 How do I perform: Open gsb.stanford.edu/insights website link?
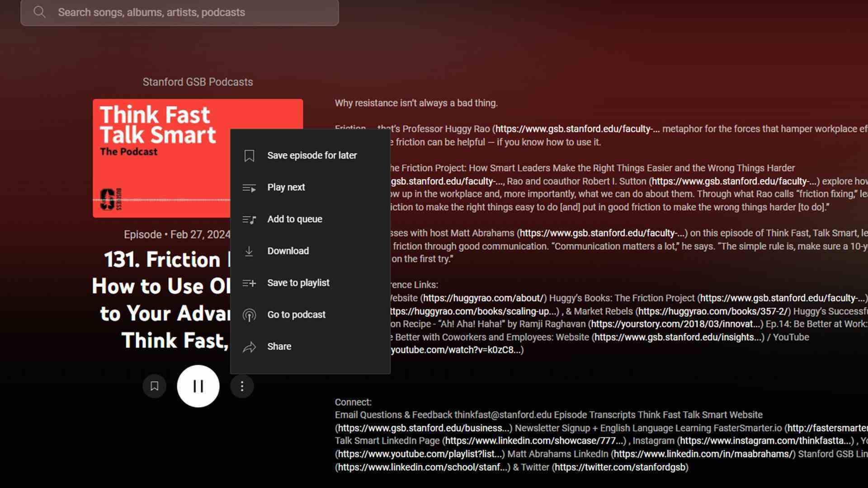(x=678, y=337)
